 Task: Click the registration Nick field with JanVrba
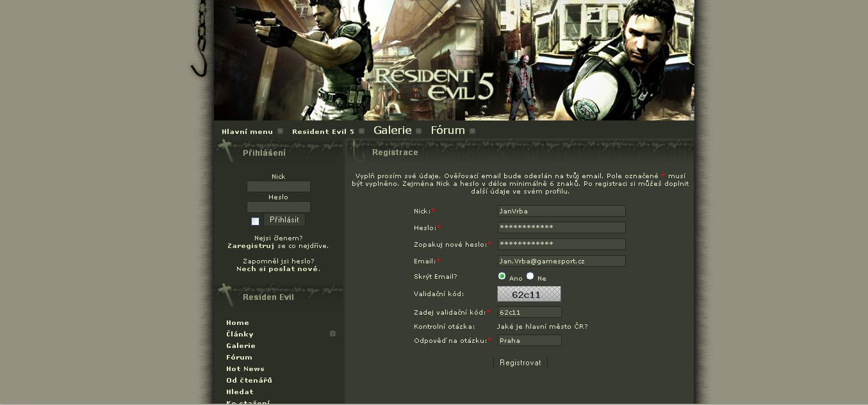pyautogui.click(x=562, y=211)
